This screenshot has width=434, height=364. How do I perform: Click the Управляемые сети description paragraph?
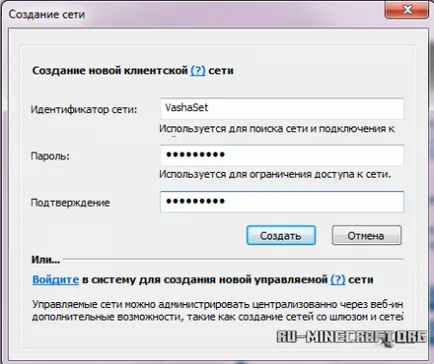click(218, 310)
